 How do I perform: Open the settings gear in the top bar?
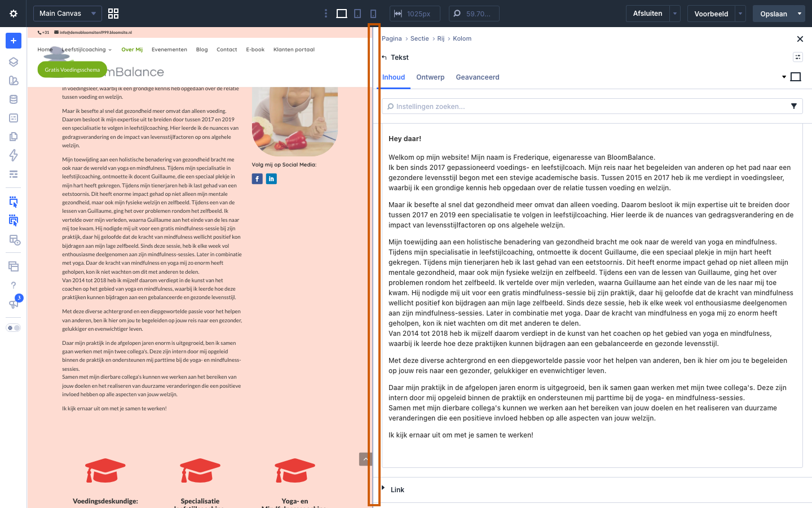(14, 14)
